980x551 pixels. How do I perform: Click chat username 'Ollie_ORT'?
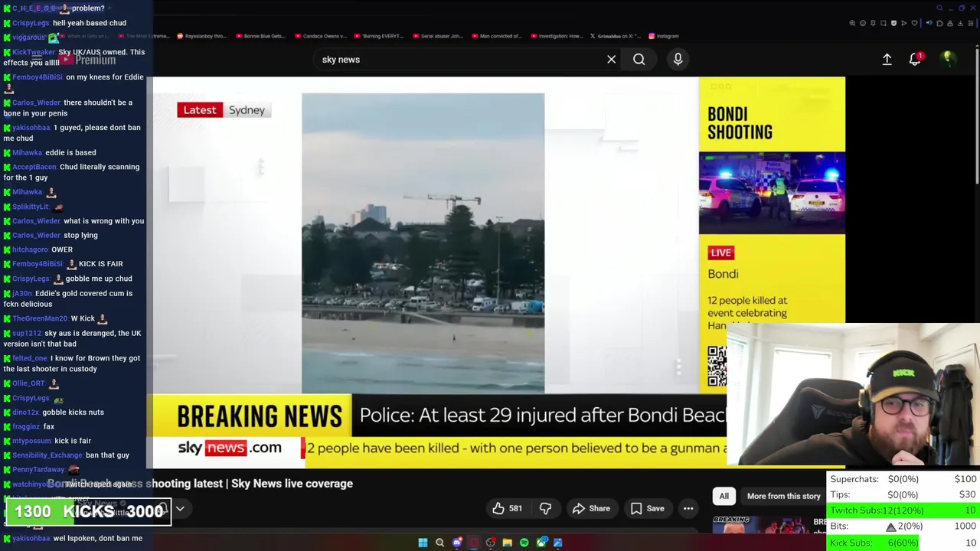[28, 383]
